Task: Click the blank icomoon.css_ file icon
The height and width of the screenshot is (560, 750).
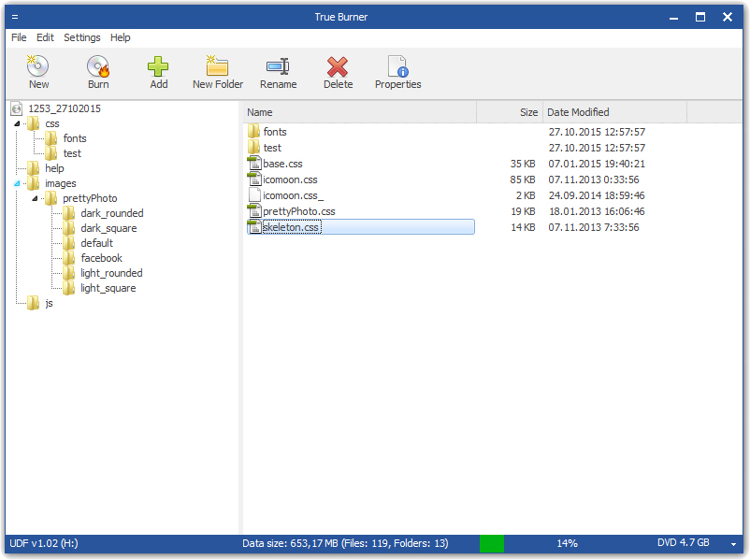Action: [255, 195]
